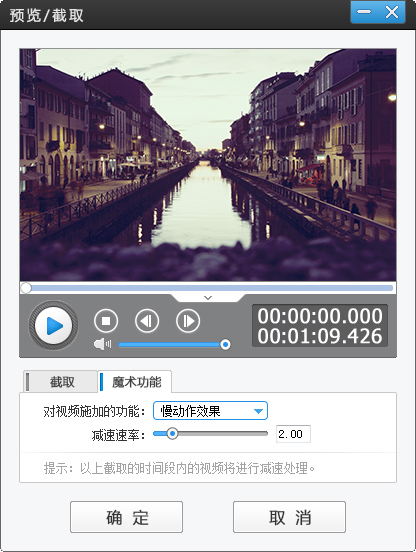Image resolution: width=416 pixels, height=552 pixels.
Task: Click the video preview canal image
Action: click(x=208, y=165)
